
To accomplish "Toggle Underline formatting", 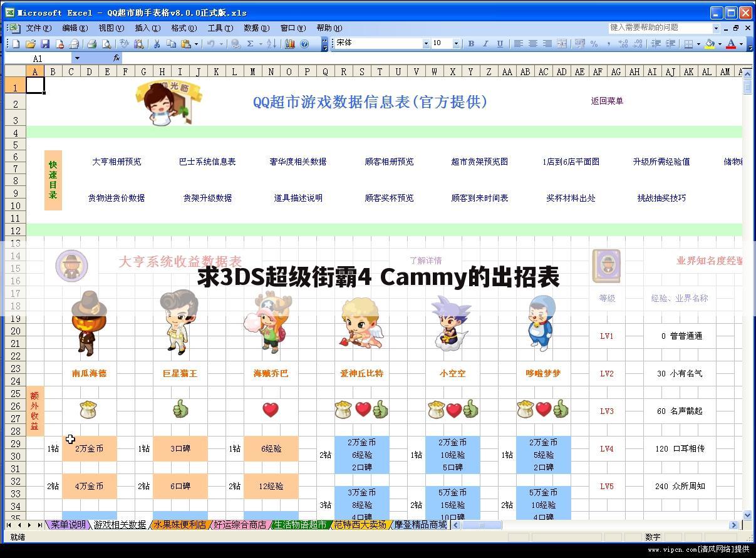I will 500,44.
